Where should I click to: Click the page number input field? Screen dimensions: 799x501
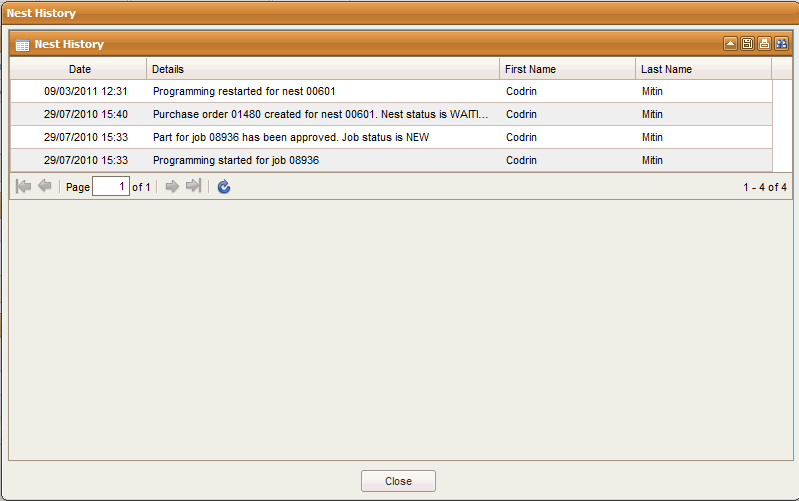coord(110,187)
